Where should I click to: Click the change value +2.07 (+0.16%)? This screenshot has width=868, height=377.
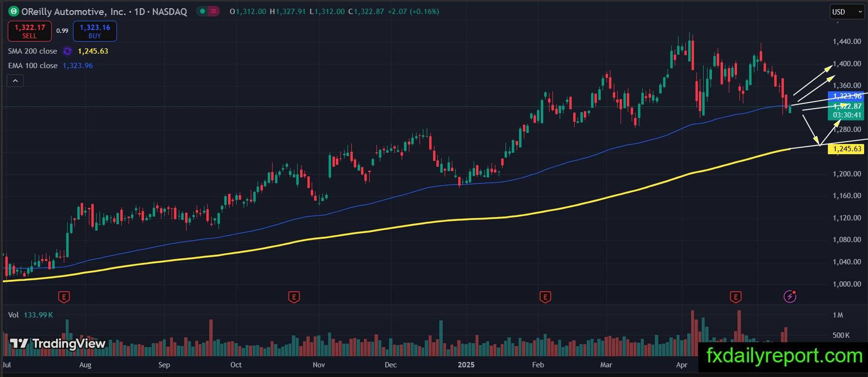pyautogui.click(x=413, y=12)
